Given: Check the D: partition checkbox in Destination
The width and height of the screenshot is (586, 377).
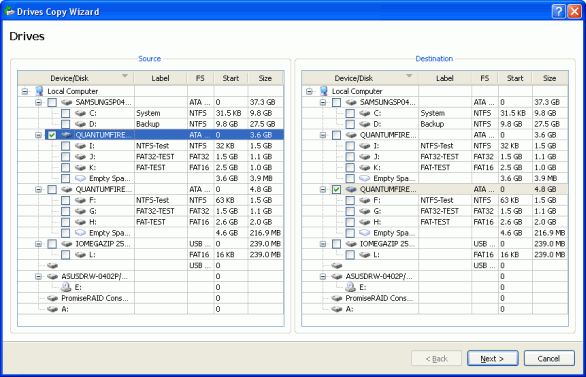Looking at the screenshot, I should (350, 124).
